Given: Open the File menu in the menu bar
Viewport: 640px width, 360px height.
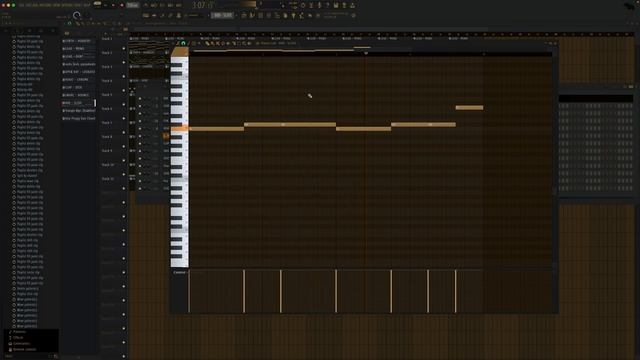Looking at the screenshot, I should tap(22, 5).
